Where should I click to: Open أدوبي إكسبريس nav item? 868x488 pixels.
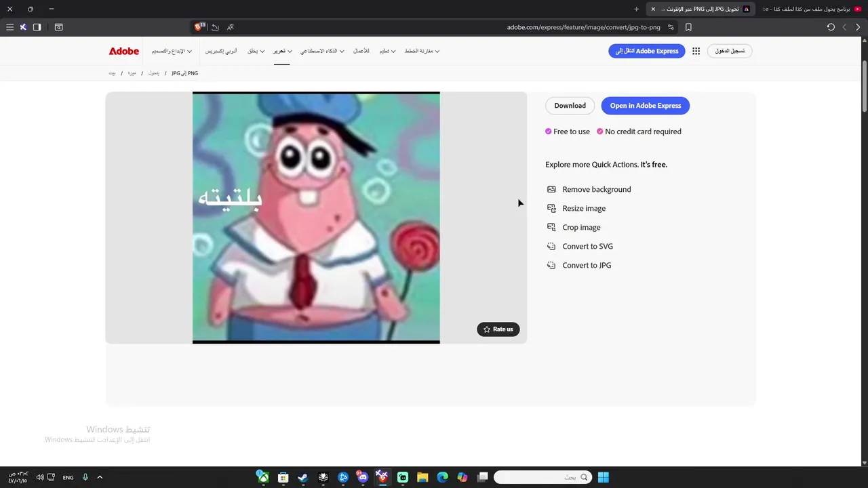(x=221, y=51)
